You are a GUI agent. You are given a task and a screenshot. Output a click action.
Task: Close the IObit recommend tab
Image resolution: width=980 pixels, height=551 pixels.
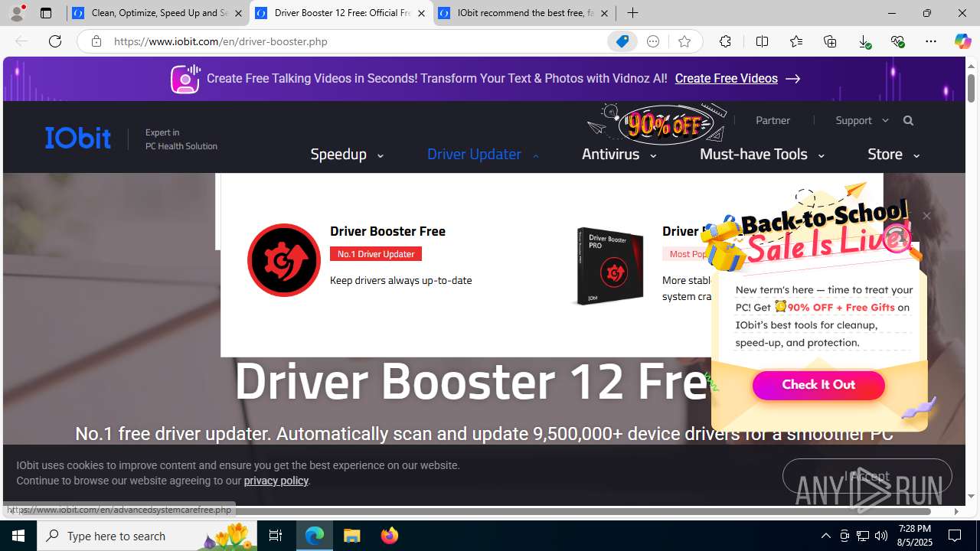pyautogui.click(x=604, y=13)
